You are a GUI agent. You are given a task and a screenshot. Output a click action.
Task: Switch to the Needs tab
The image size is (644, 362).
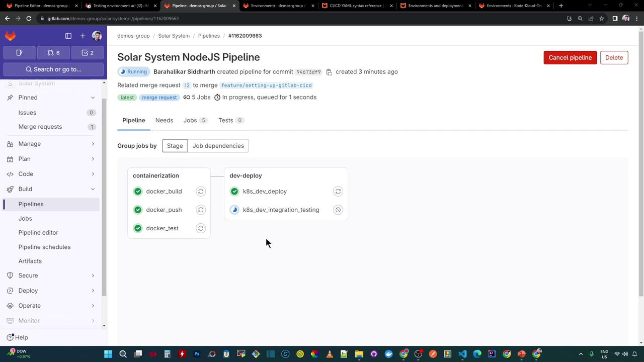coord(164,120)
